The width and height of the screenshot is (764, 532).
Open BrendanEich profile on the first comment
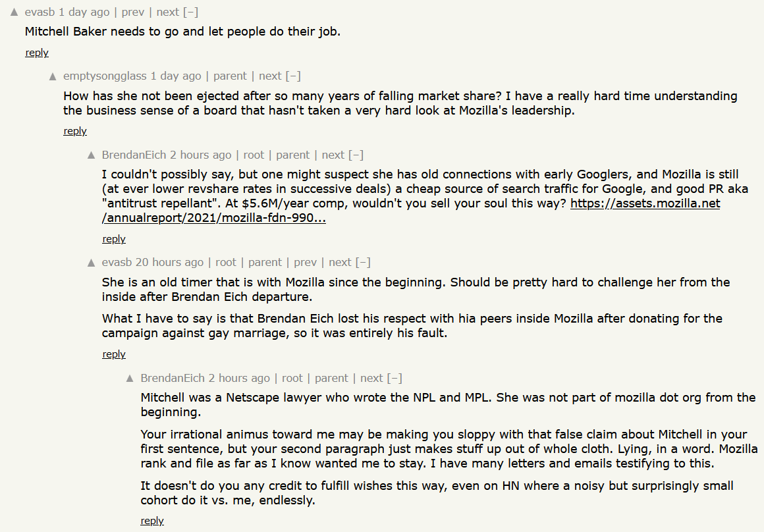point(134,155)
